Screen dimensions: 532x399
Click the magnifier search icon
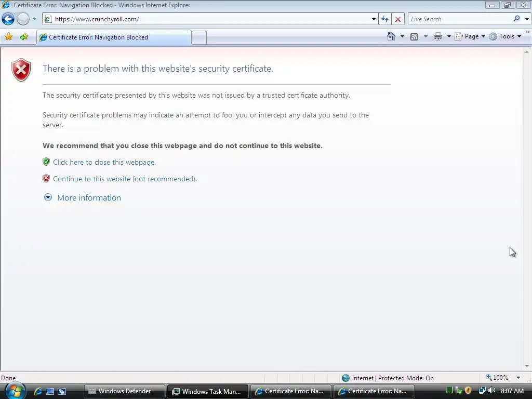tap(517, 19)
